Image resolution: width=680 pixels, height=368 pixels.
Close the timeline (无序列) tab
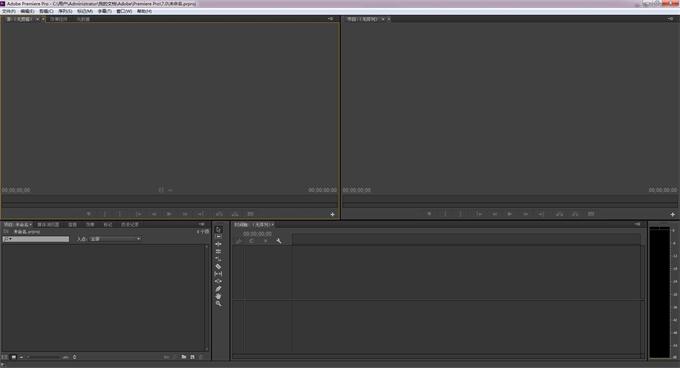click(272, 225)
